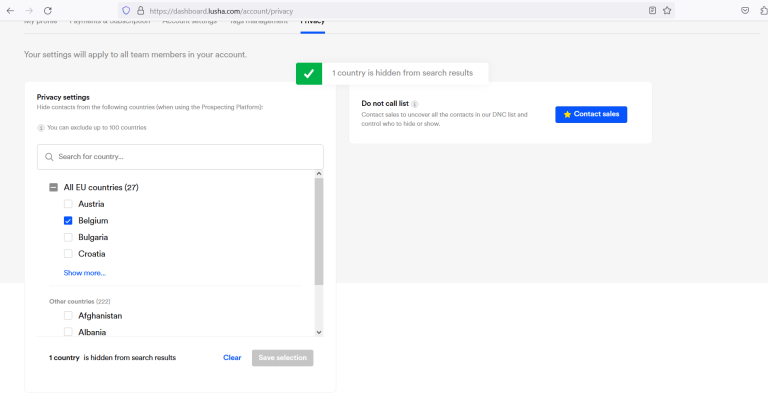
Task: Click the address bar URL
Action: pos(221,11)
